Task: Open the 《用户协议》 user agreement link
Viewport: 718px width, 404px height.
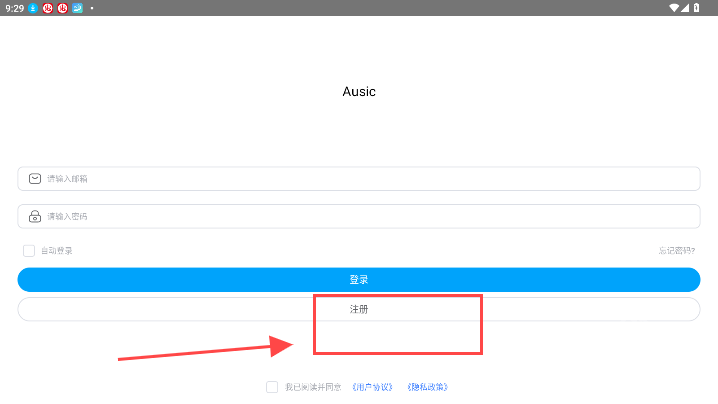Action: pyautogui.click(x=372, y=387)
